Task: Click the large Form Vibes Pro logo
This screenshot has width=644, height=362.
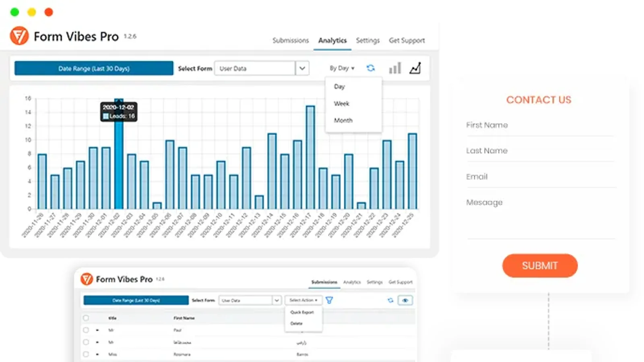Action: (x=19, y=36)
